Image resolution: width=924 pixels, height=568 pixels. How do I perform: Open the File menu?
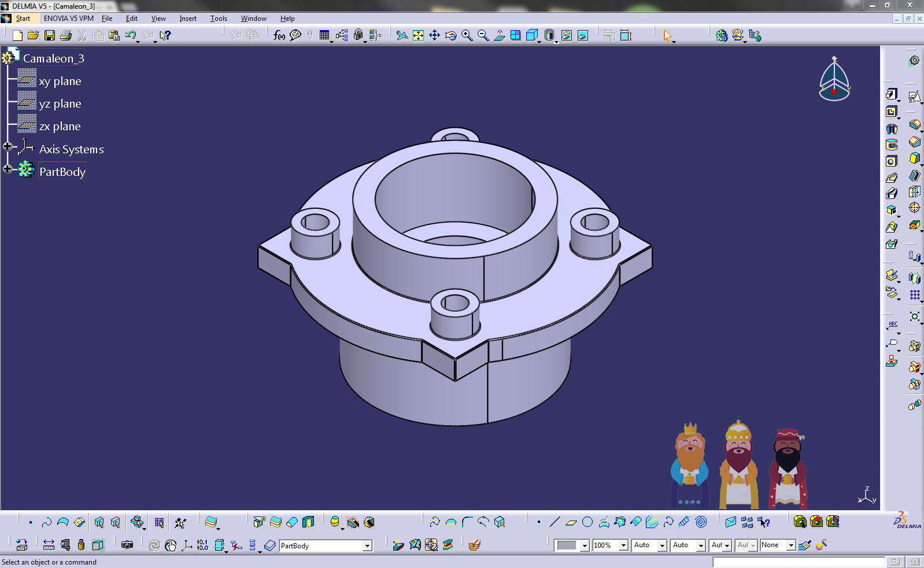pyautogui.click(x=107, y=19)
